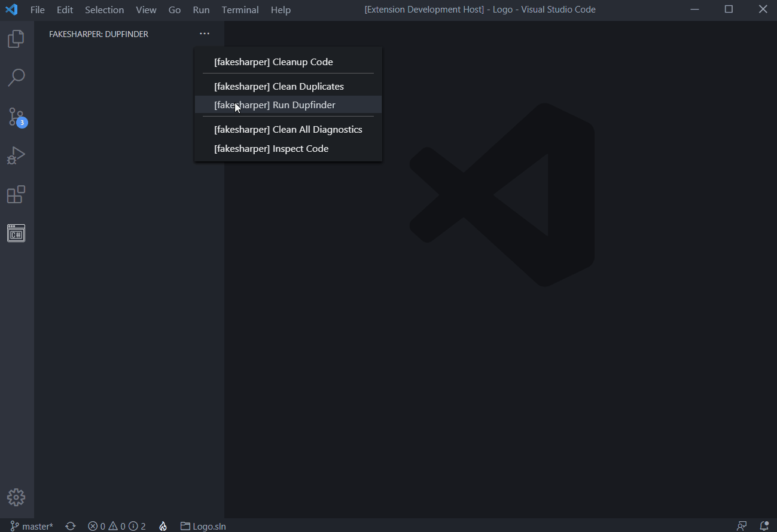The height and width of the screenshot is (532, 777).
Task: Click the flame icon in status bar
Action: 163,526
